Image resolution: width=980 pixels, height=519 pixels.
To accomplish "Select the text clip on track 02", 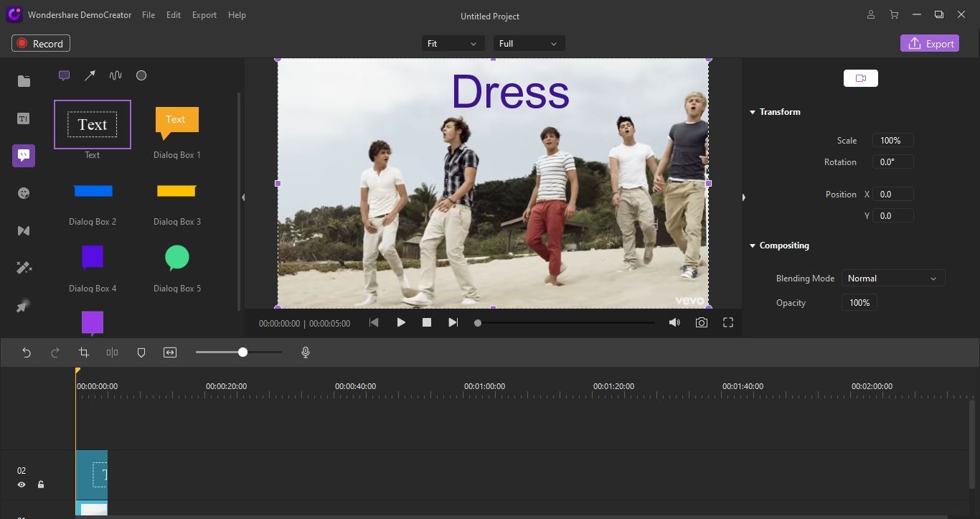I will click(92, 474).
